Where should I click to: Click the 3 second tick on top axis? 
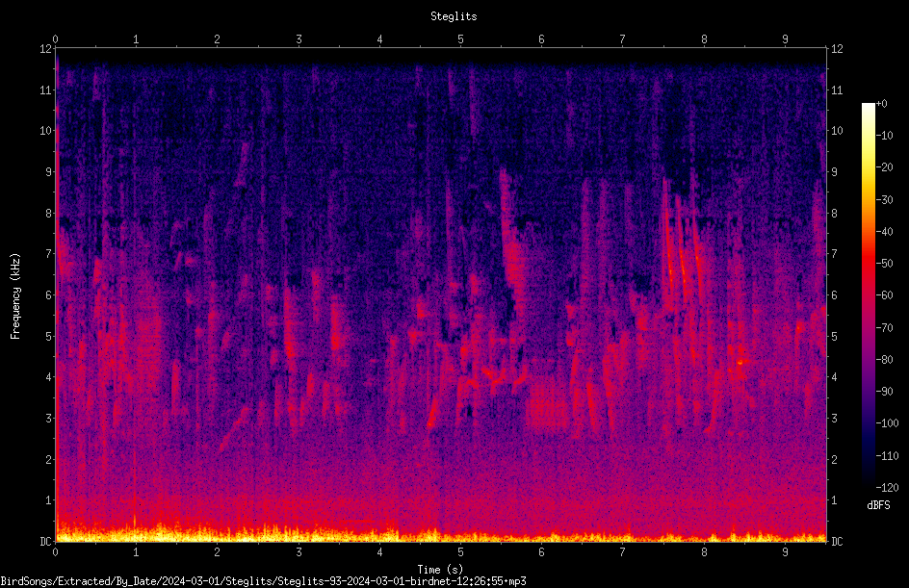[299, 38]
